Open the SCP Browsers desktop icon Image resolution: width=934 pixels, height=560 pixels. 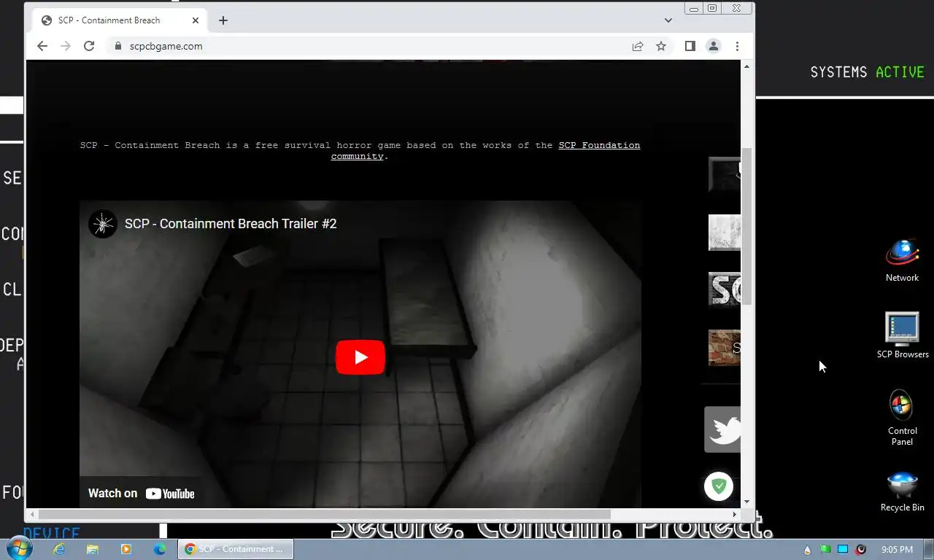pyautogui.click(x=903, y=335)
